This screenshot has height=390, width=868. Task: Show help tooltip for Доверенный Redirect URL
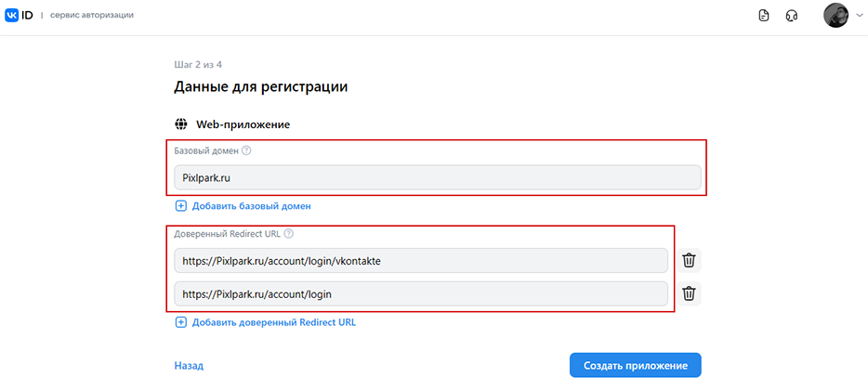coord(288,233)
